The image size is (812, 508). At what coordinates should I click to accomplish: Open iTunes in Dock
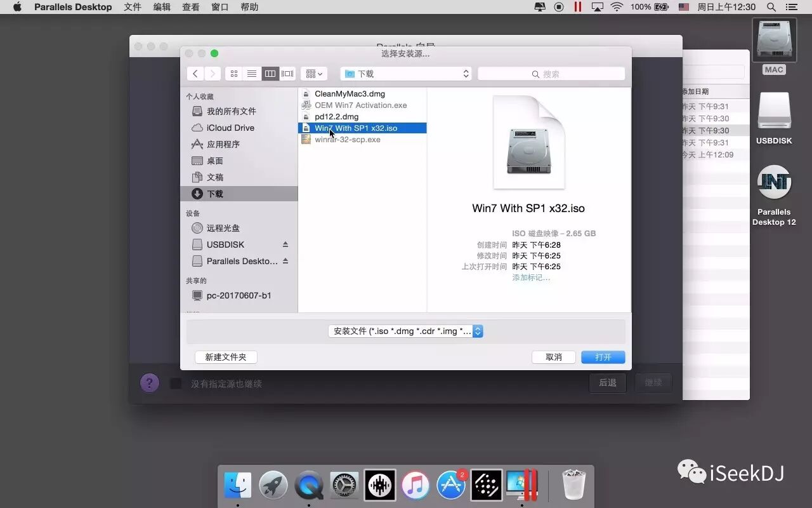click(x=416, y=486)
